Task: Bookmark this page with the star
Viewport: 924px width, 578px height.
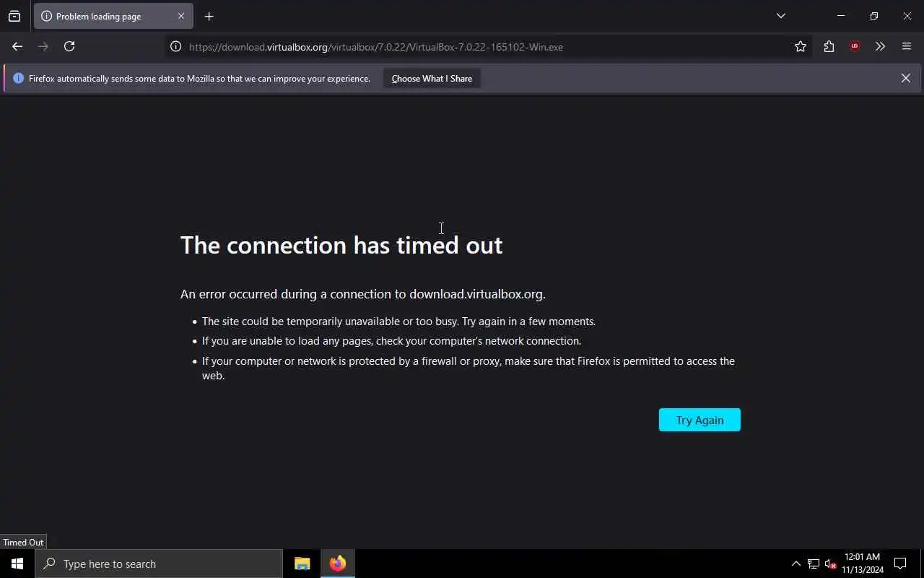Action: pyautogui.click(x=800, y=46)
